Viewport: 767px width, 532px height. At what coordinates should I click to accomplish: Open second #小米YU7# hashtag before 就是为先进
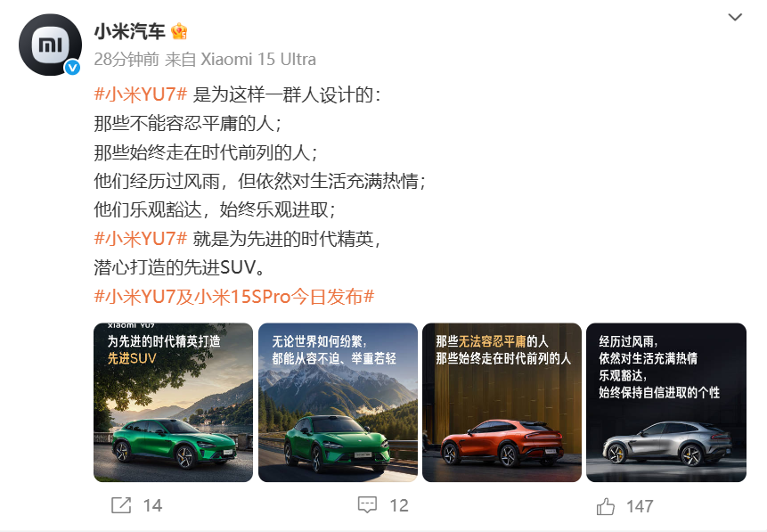[x=141, y=239]
